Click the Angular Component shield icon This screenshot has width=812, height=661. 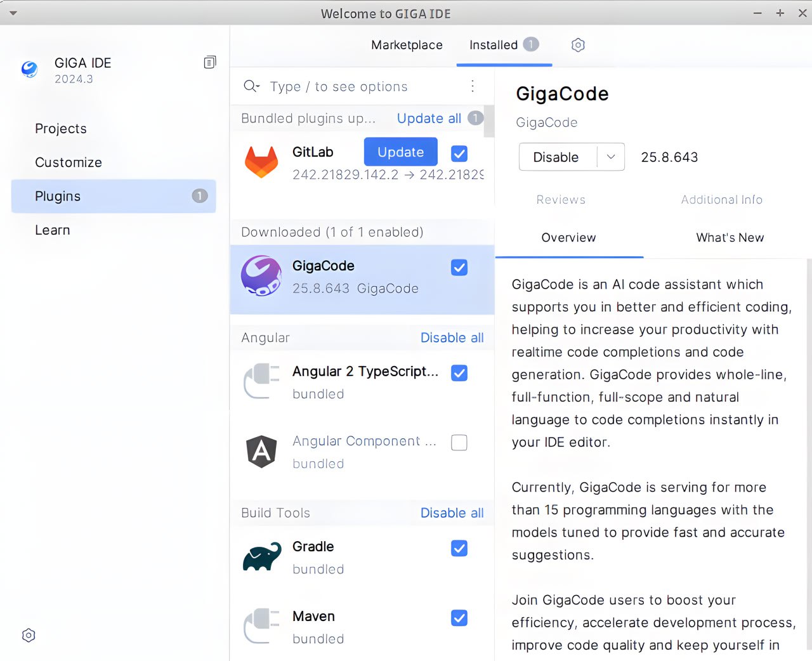pos(261,451)
